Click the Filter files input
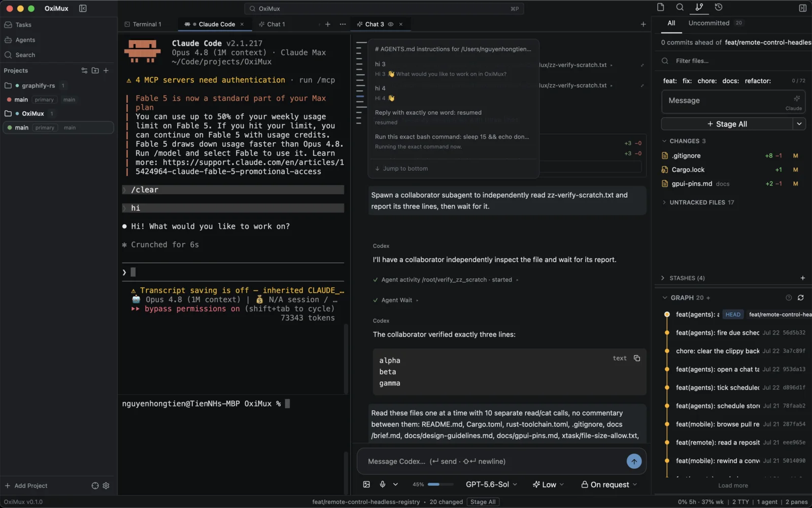This screenshot has width=812, height=508. click(x=733, y=61)
